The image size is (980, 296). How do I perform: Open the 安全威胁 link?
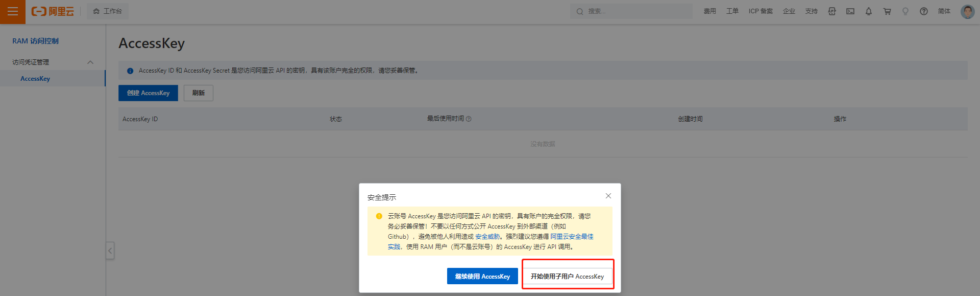[x=487, y=237]
